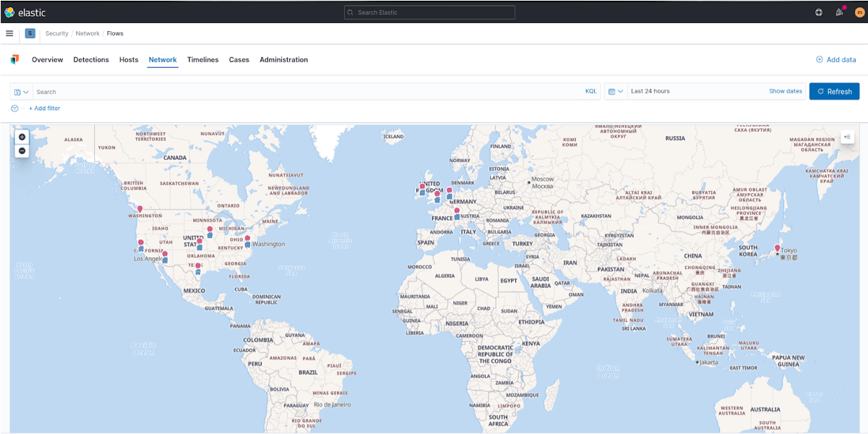The width and height of the screenshot is (868, 434).
Task: Toggle the filter settings icon above Add filter
Action: click(x=14, y=108)
